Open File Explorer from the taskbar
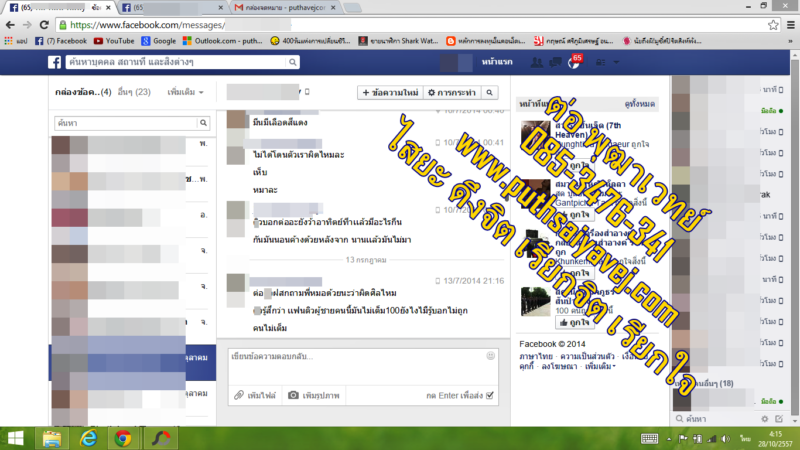 pos(52,438)
